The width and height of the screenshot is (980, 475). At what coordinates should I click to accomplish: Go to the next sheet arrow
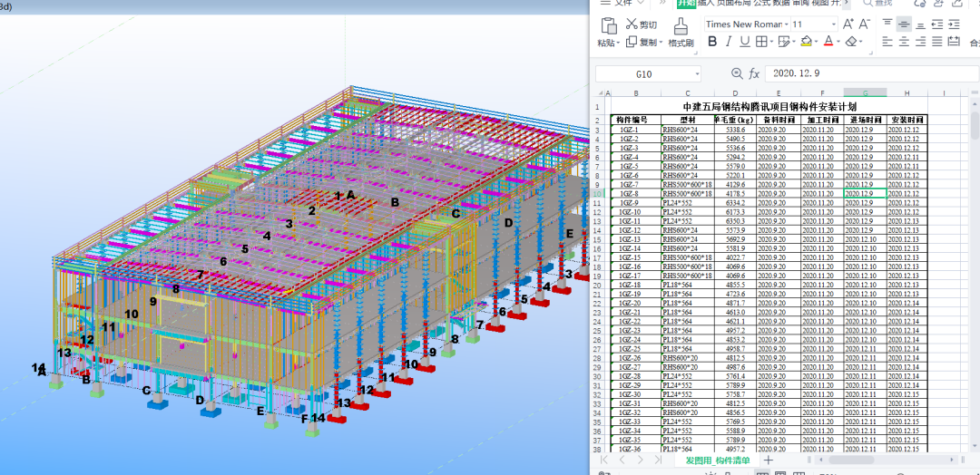pyautogui.click(x=640, y=460)
